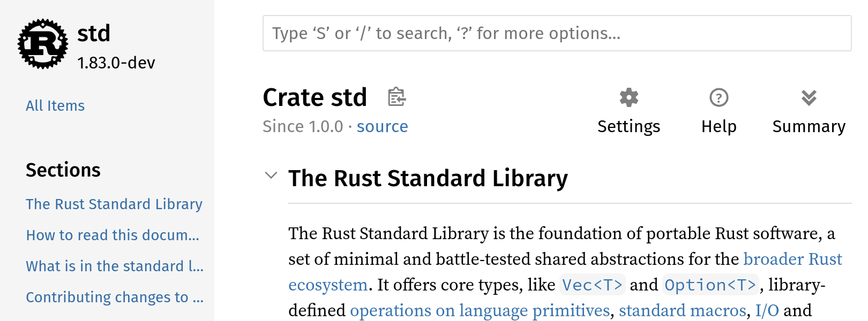This screenshot has height=321, width=868.
Task: Open Vec<T> type link
Action: click(592, 285)
